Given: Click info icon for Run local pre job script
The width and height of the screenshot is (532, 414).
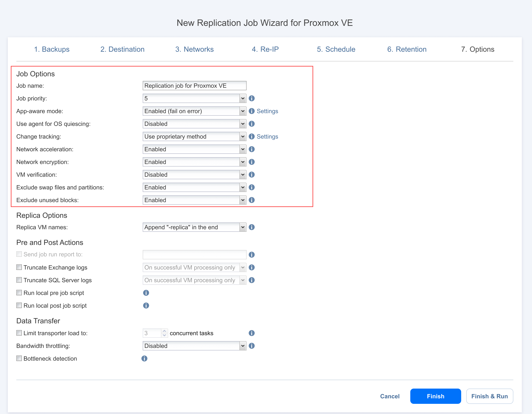Looking at the screenshot, I should click(x=146, y=293).
